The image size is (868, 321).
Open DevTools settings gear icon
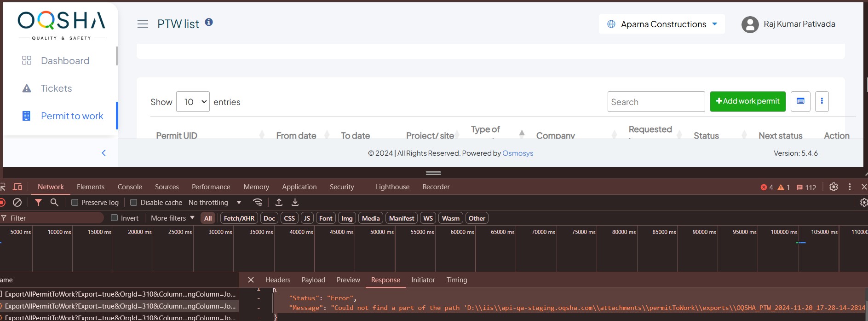(x=834, y=187)
